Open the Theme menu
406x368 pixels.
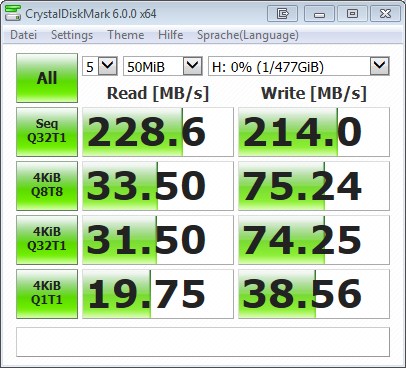[x=126, y=35]
